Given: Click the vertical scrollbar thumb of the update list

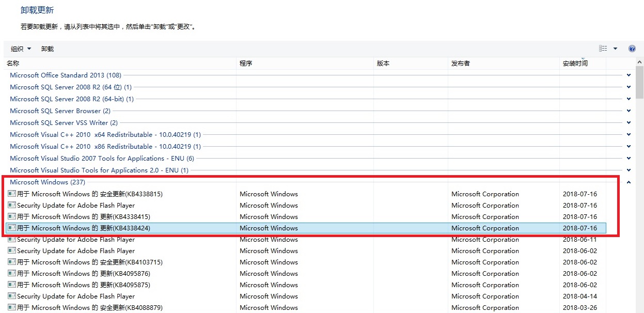Looking at the screenshot, I should click(640, 82).
